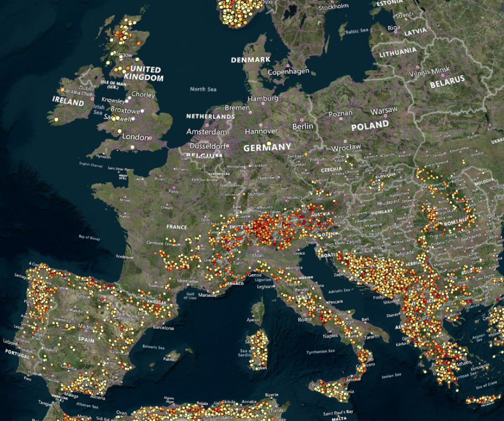Click the orange marker near Dublin label

(x=63, y=90)
